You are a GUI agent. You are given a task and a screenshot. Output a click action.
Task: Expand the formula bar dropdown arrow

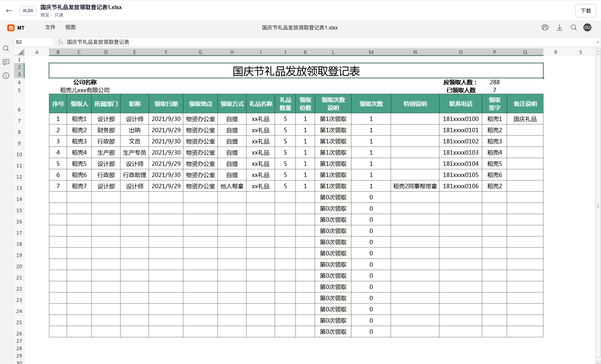[x=598, y=42]
